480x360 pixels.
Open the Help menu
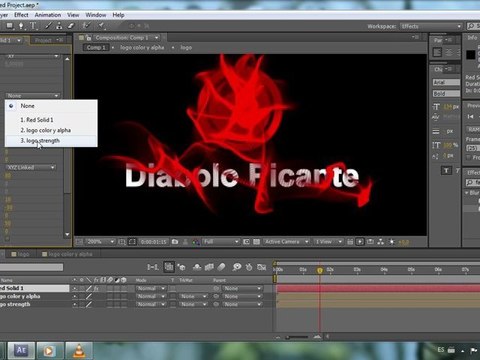118,15
